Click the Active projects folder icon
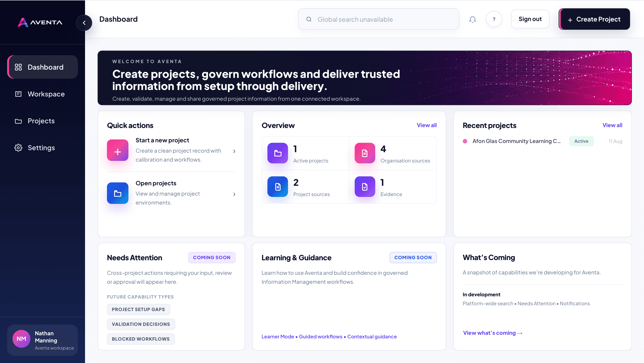Image resolution: width=644 pixels, height=363 pixels. pyautogui.click(x=277, y=153)
